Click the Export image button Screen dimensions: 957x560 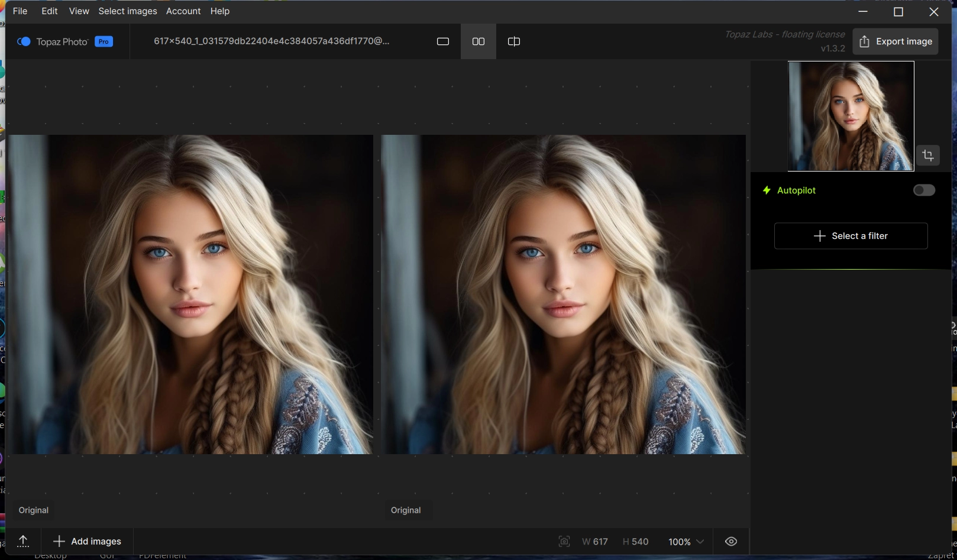coord(895,41)
